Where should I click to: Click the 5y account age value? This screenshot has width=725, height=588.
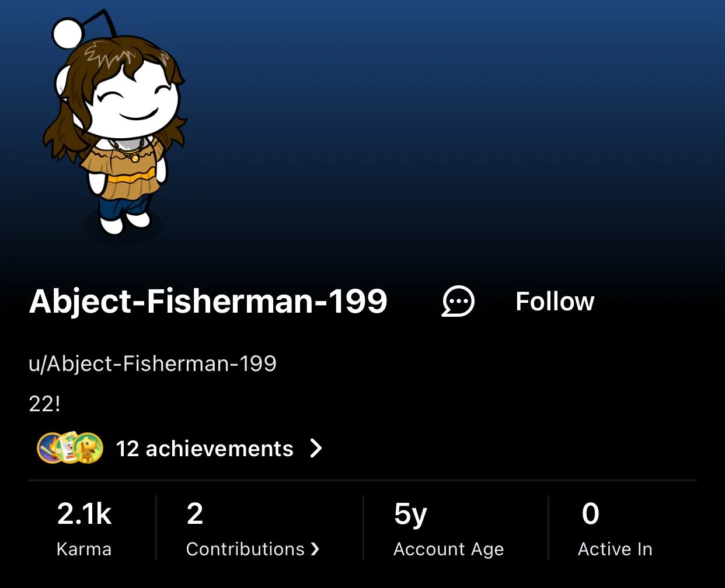pyautogui.click(x=410, y=515)
